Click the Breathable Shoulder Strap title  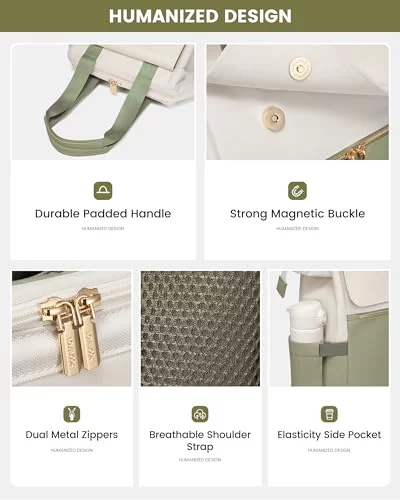pyautogui.click(x=200, y=441)
